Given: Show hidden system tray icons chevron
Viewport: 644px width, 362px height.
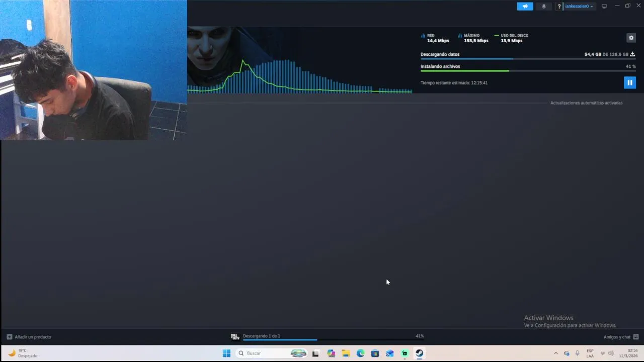Looking at the screenshot, I should 556,353.
